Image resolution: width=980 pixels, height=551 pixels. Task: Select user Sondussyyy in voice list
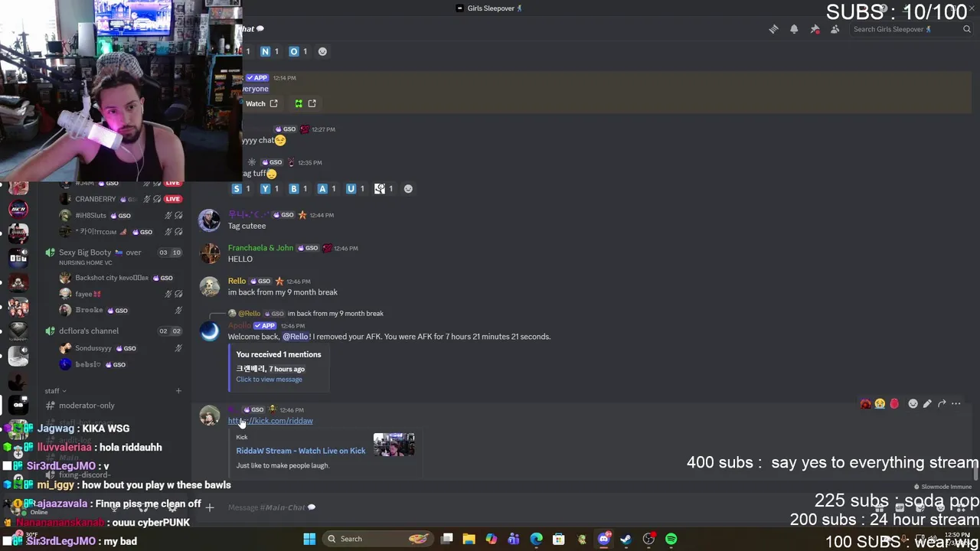(x=93, y=348)
